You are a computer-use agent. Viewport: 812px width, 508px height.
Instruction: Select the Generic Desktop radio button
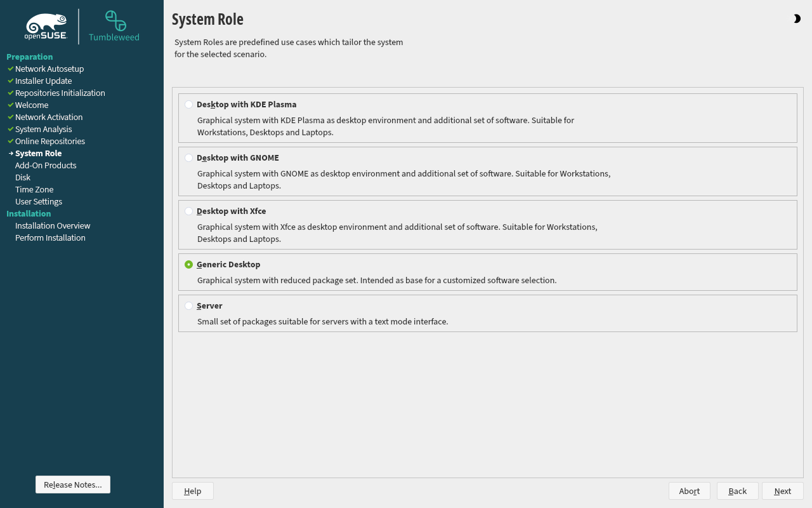point(189,265)
